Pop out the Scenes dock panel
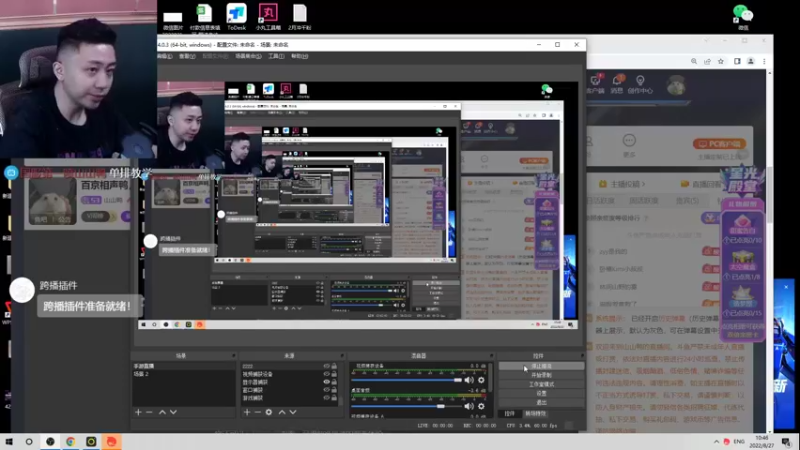This screenshot has height=450, width=800. click(233, 356)
